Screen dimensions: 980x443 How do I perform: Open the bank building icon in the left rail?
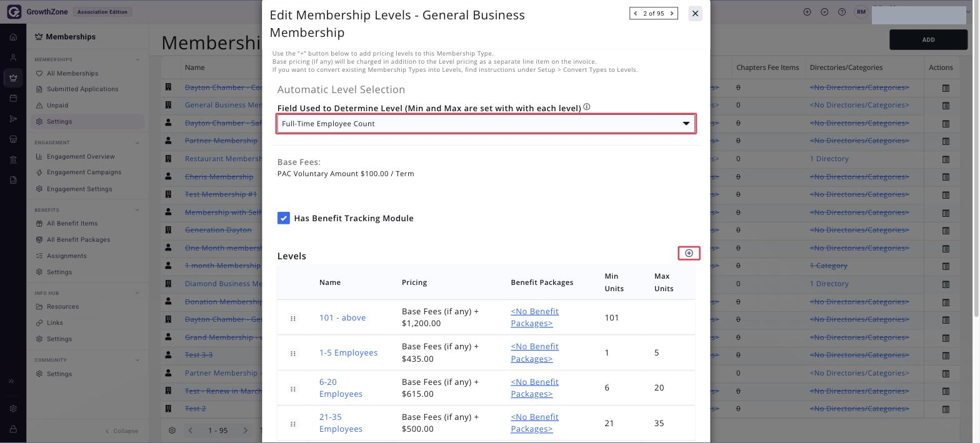coord(13,159)
